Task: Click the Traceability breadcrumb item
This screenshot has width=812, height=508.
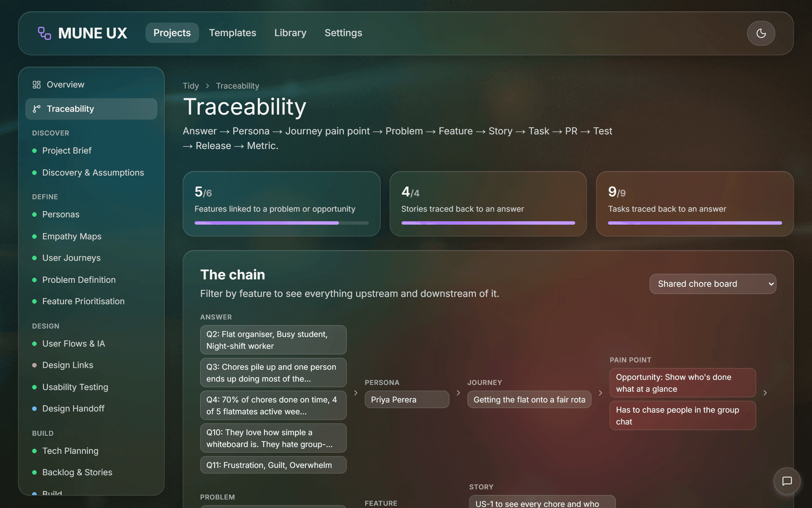Action: pos(238,86)
